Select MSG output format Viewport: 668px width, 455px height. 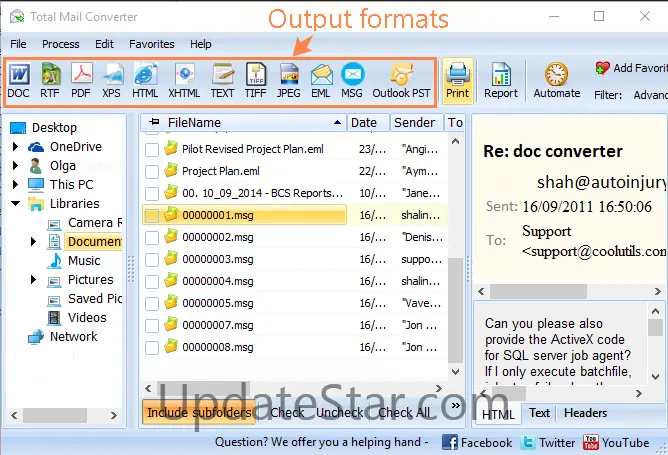pos(352,81)
